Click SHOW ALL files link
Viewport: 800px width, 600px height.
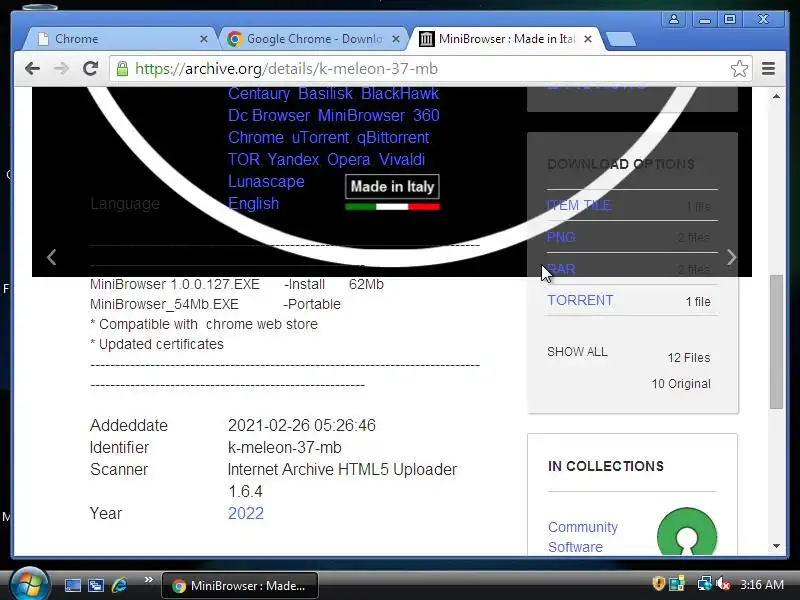click(577, 352)
